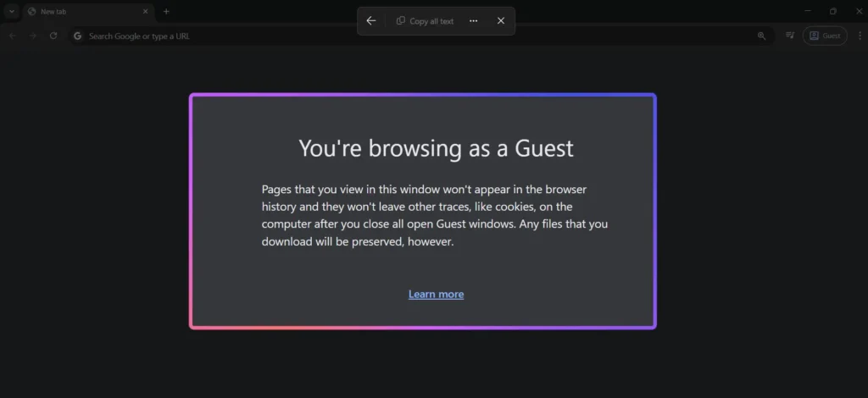
Task: Close the text actions overlay toolbar
Action: click(501, 21)
